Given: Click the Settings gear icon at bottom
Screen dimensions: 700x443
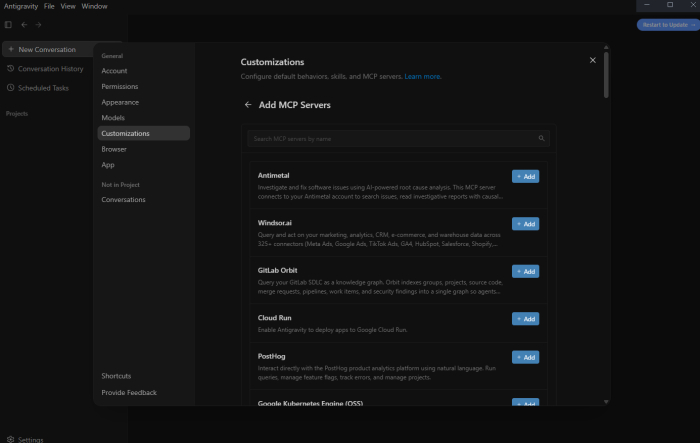Looking at the screenshot, I should click(10, 439).
